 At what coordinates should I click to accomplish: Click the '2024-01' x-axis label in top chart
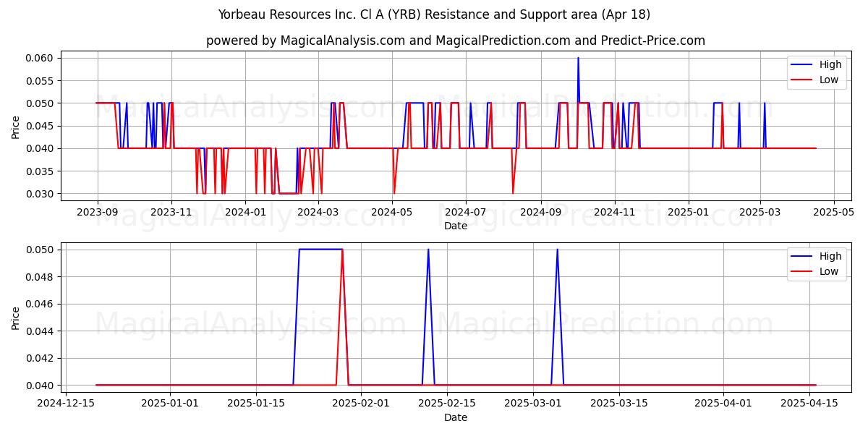(246, 213)
